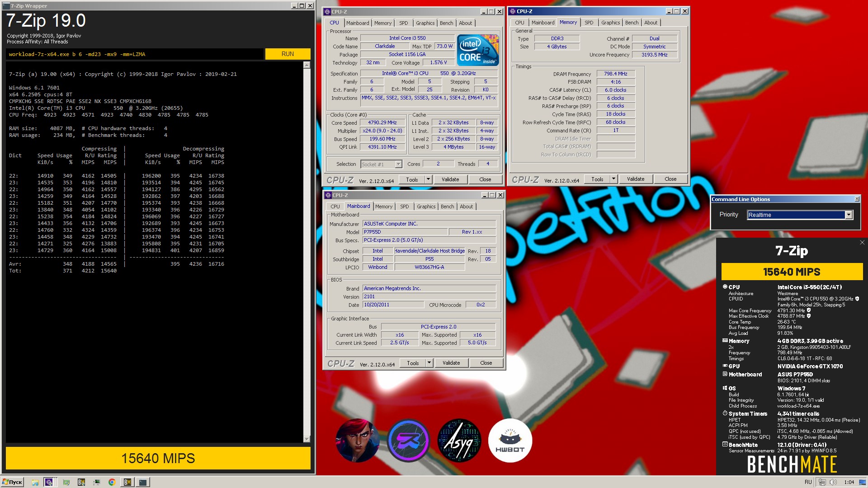Click the GPU icon in BenchMate panel

(725, 366)
